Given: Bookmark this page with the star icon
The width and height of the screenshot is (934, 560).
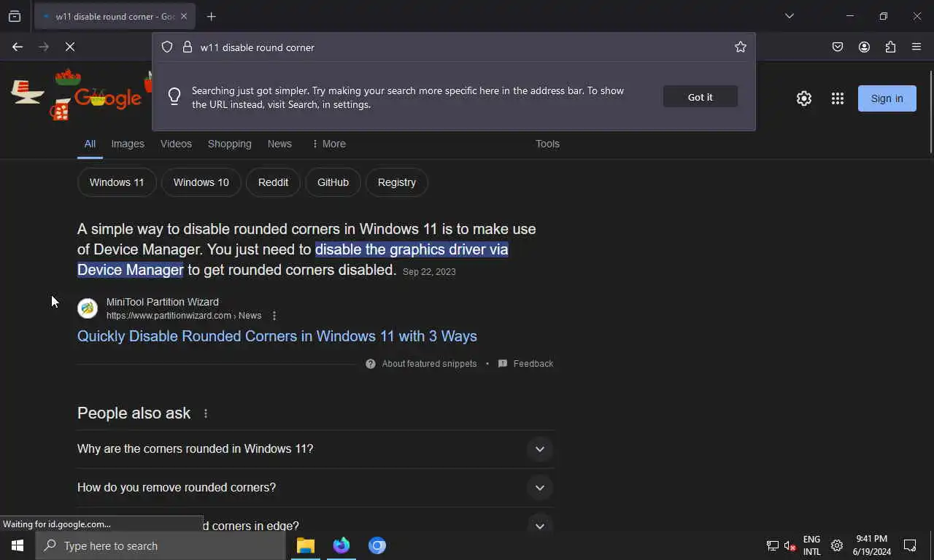Looking at the screenshot, I should click(x=741, y=47).
